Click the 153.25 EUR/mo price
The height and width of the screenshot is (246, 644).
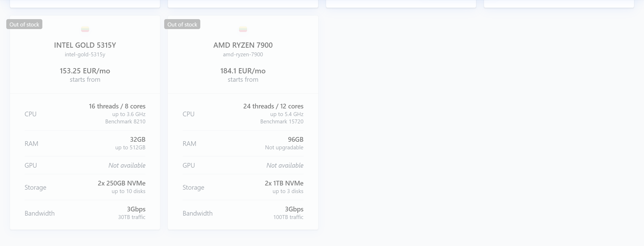pos(85,71)
